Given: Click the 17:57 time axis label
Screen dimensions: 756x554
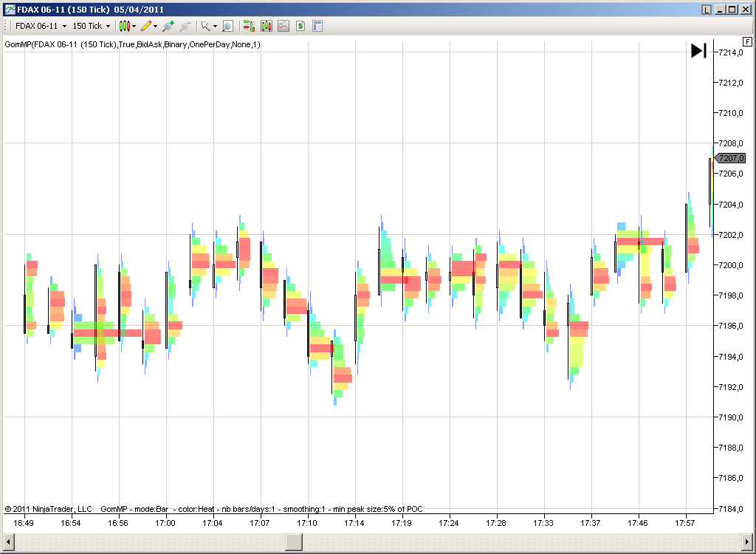Looking at the screenshot, I should (685, 523).
